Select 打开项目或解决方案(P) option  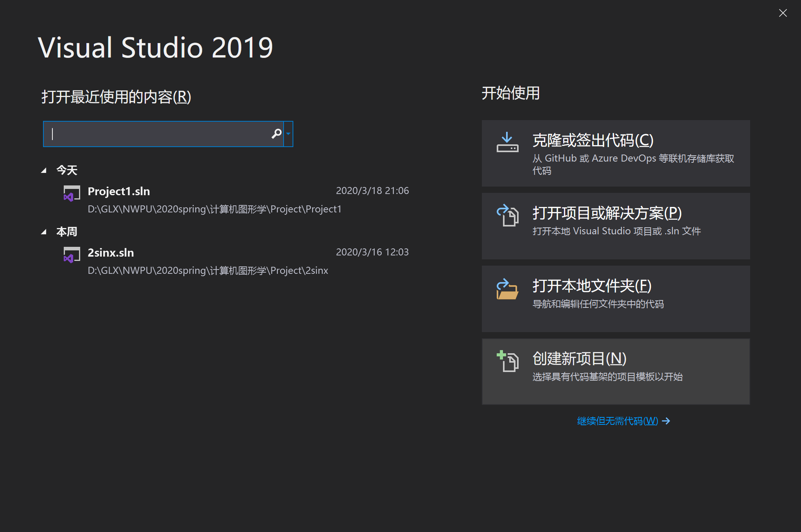click(x=616, y=226)
